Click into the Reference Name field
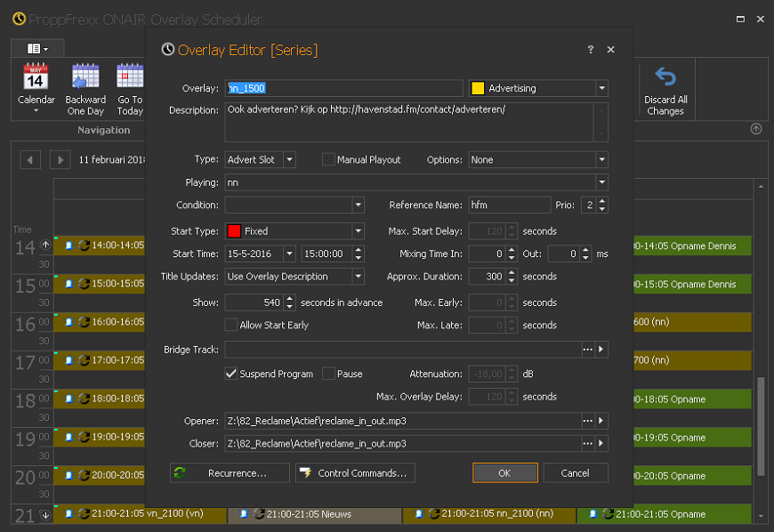 (x=509, y=206)
